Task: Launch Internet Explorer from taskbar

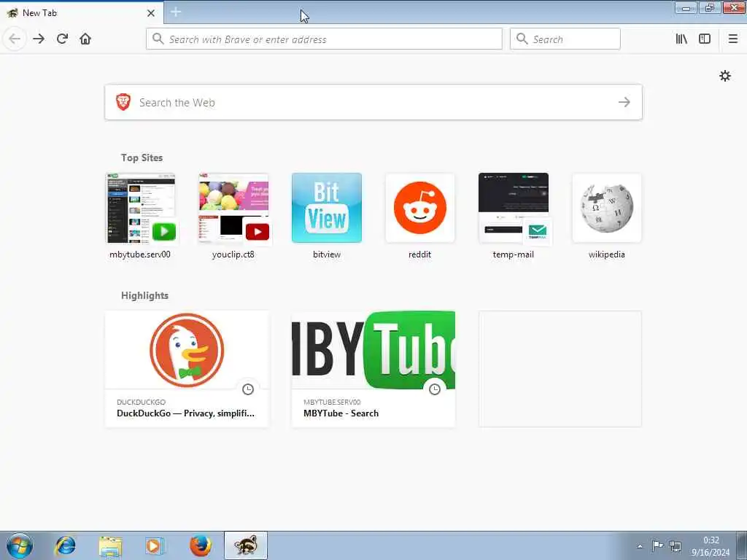Action: (65, 545)
